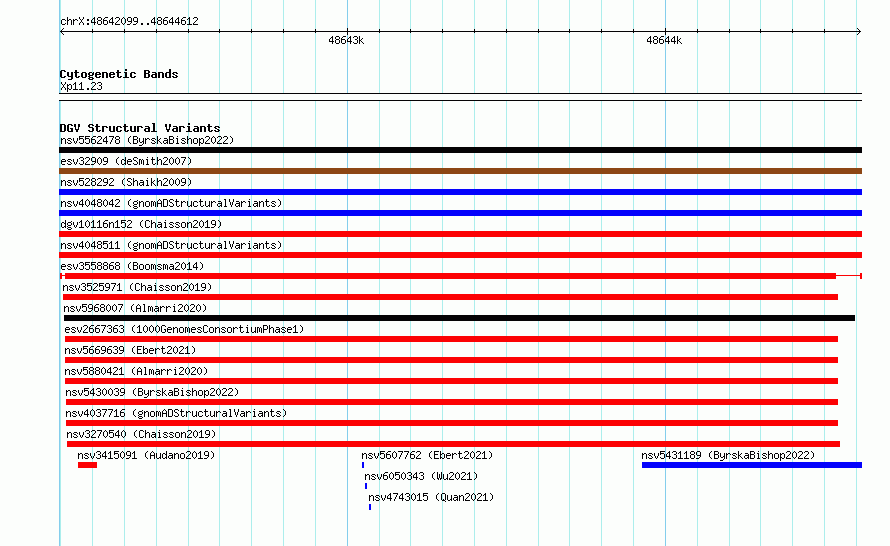The width and height of the screenshot is (890, 546).
Task: Select the red esv2667363 variant bar
Action: pos(451,339)
